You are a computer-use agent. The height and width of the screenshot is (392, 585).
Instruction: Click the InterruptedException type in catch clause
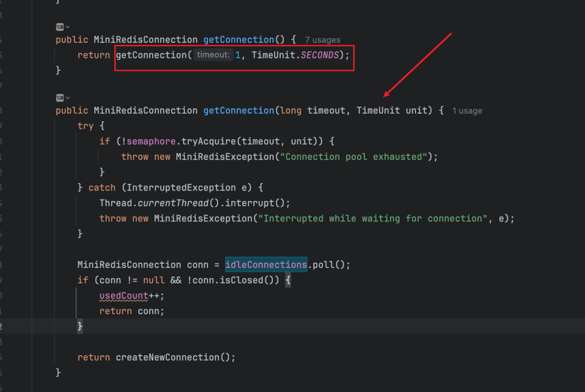181,188
